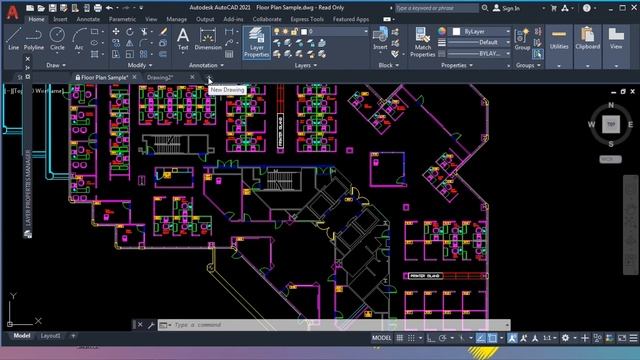Toggle clean screen icon in status bar
The height and width of the screenshot is (360, 640).
coord(622,338)
